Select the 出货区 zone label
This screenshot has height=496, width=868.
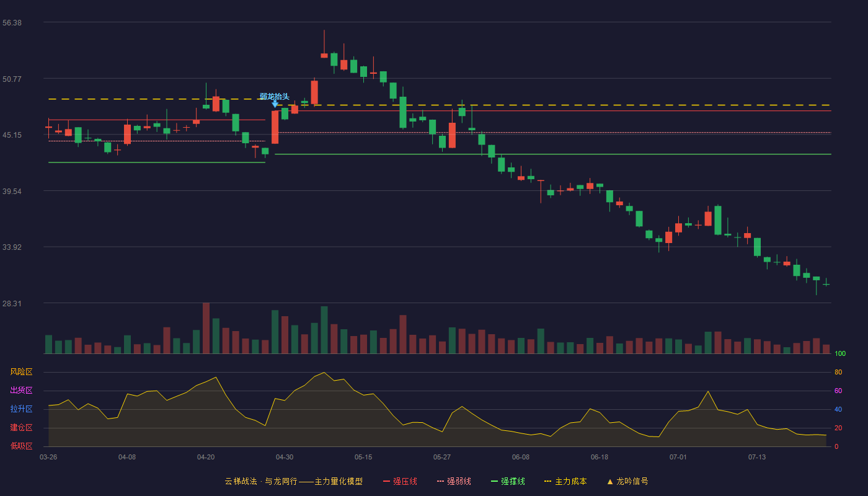click(x=21, y=391)
